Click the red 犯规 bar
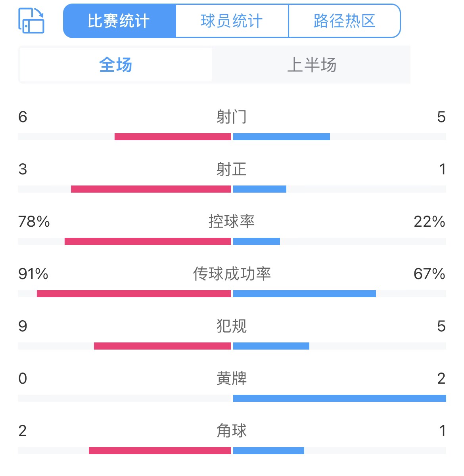Image resolution: width=464 pixels, height=476 pixels. click(x=162, y=346)
